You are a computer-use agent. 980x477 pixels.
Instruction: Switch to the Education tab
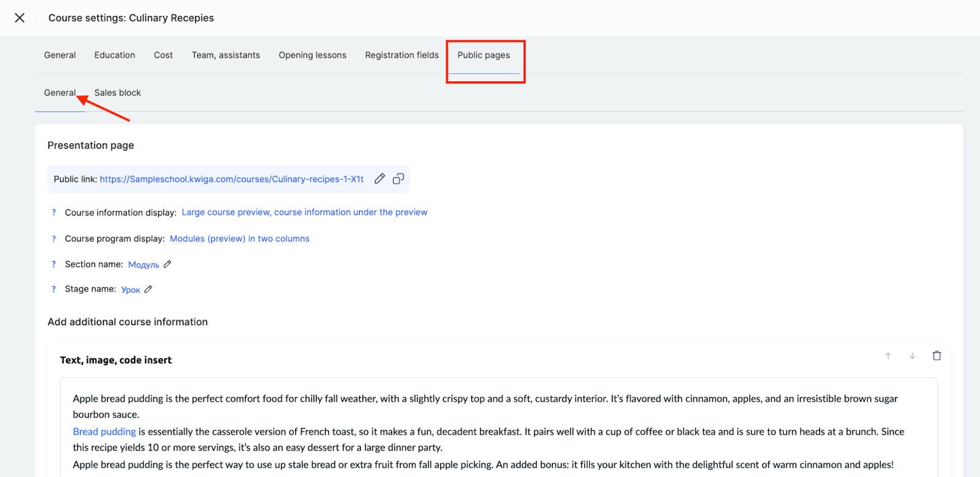point(115,55)
